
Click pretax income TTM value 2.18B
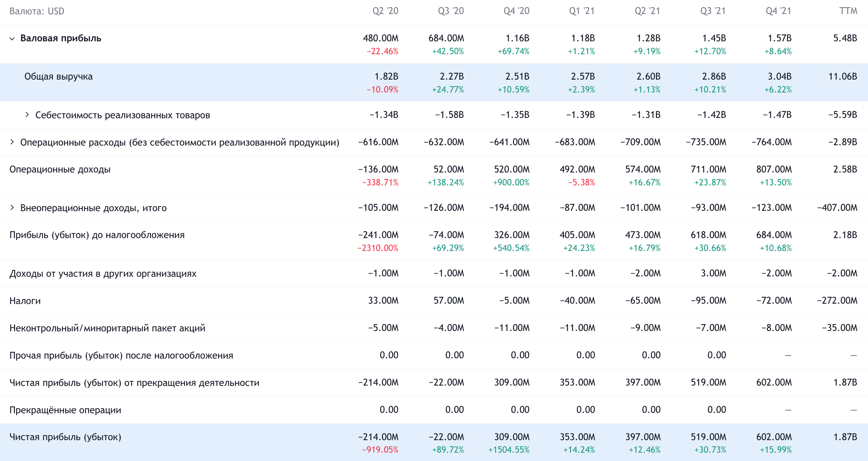click(845, 235)
